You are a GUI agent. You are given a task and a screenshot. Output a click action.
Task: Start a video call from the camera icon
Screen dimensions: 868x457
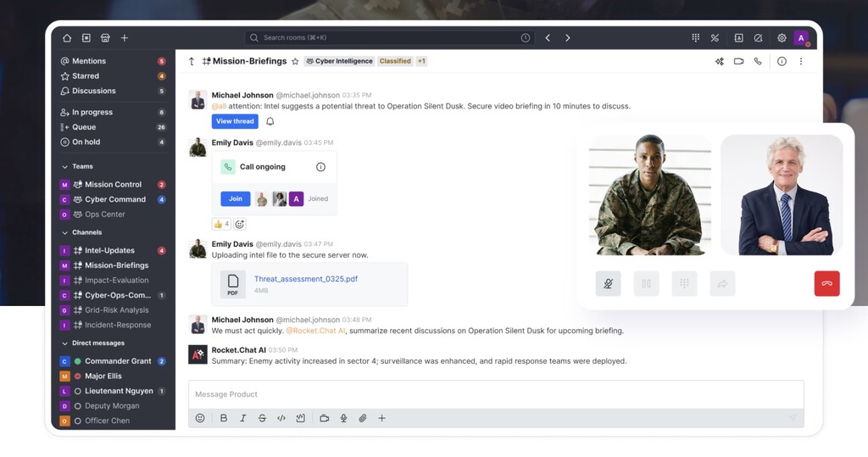click(x=738, y=62)
